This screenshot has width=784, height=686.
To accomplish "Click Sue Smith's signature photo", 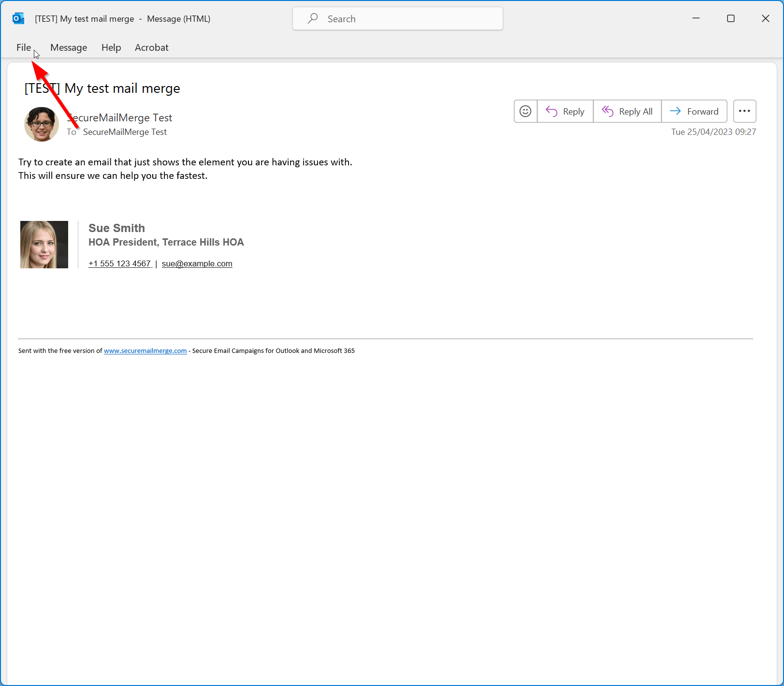I will (x=44, y=245).
